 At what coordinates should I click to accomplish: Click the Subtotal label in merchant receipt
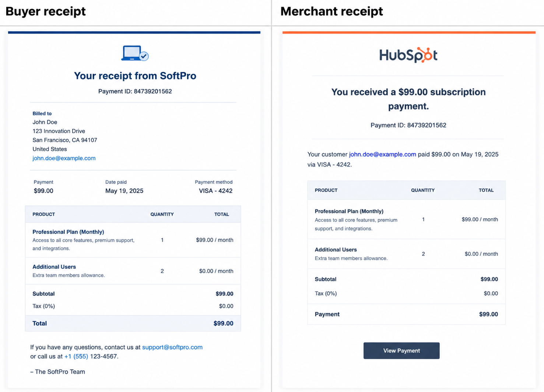(x=326, y=279)
